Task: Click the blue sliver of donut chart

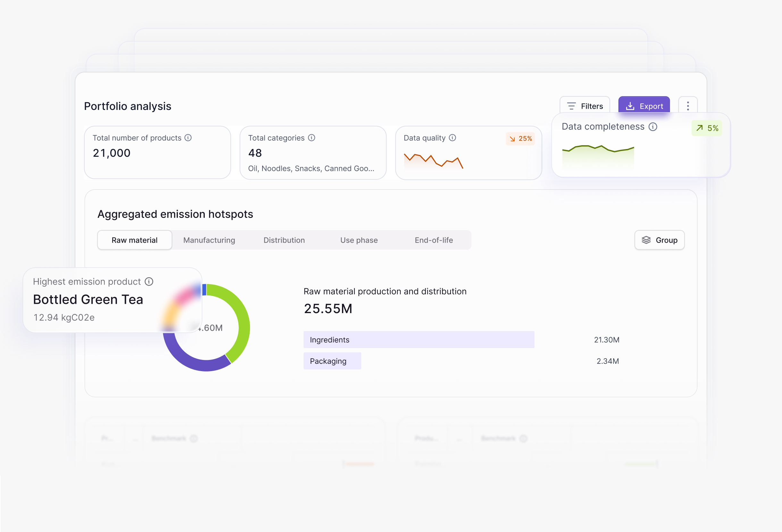Action: click(204, 290)
